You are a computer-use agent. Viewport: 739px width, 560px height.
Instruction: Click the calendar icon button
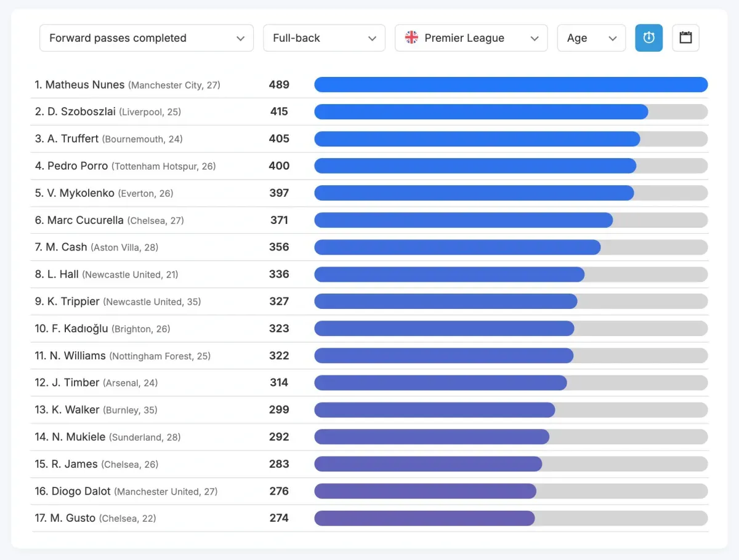point(685,38)
